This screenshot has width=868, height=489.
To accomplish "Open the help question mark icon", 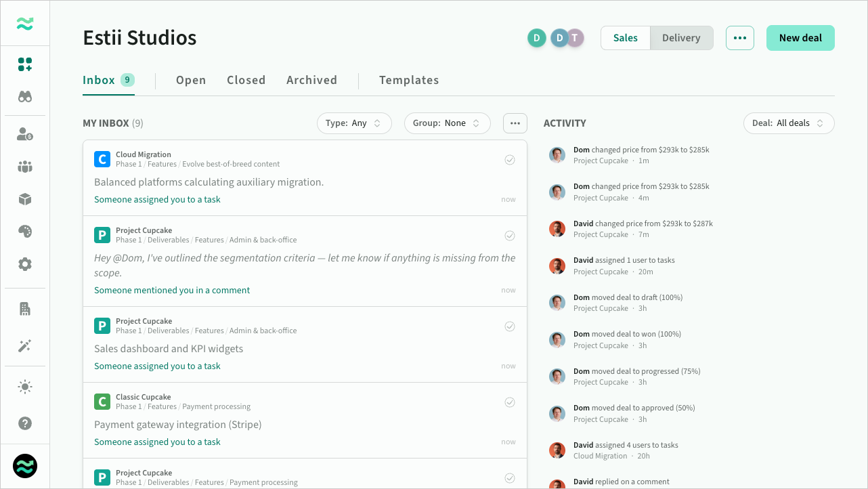I will (x=25, y=423).
